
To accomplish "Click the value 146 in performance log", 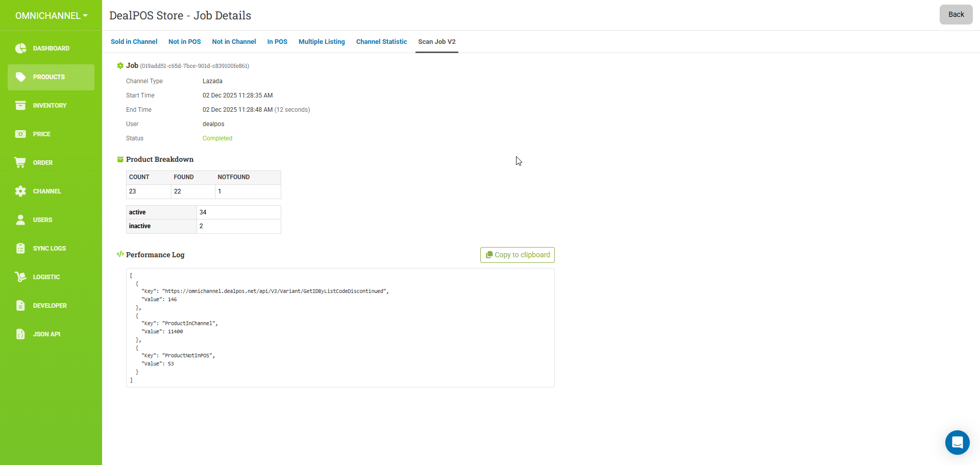I will point(173,300).
